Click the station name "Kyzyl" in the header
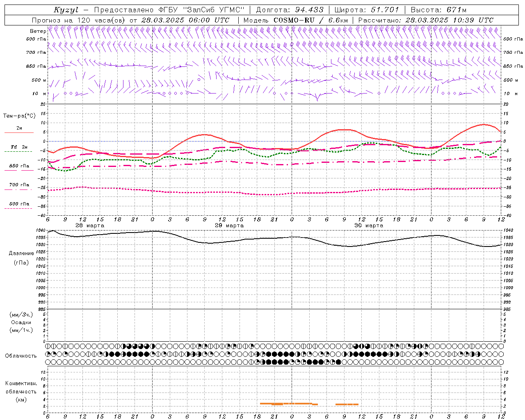This screenshot has width=525, height=420. (x=66, y=10)
